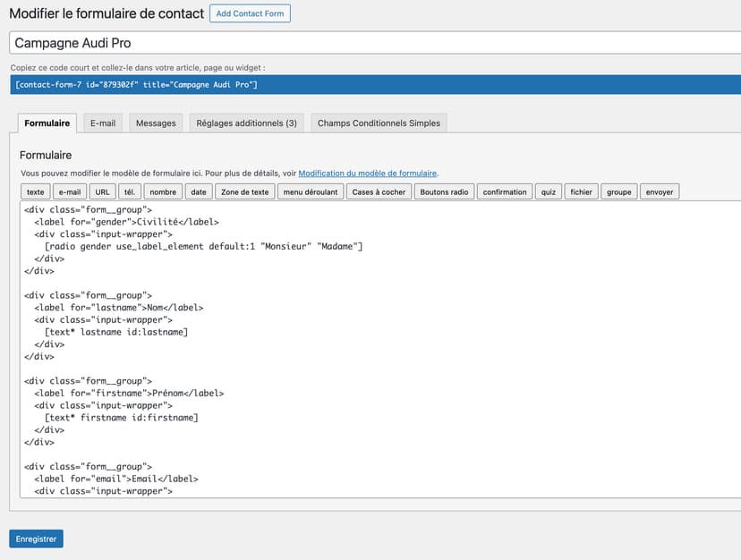This screenshot has height=560, width=741.
Task: Insert a Zone de texte tag
Action: pos(244,191)
